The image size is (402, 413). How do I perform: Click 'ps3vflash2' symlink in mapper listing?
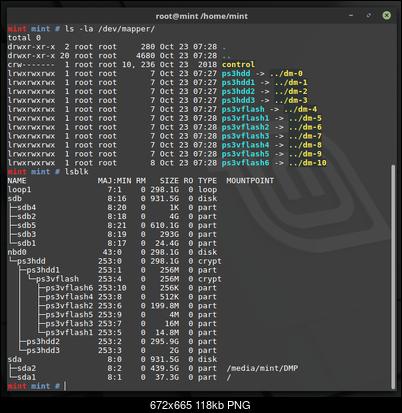click(245, 127)
